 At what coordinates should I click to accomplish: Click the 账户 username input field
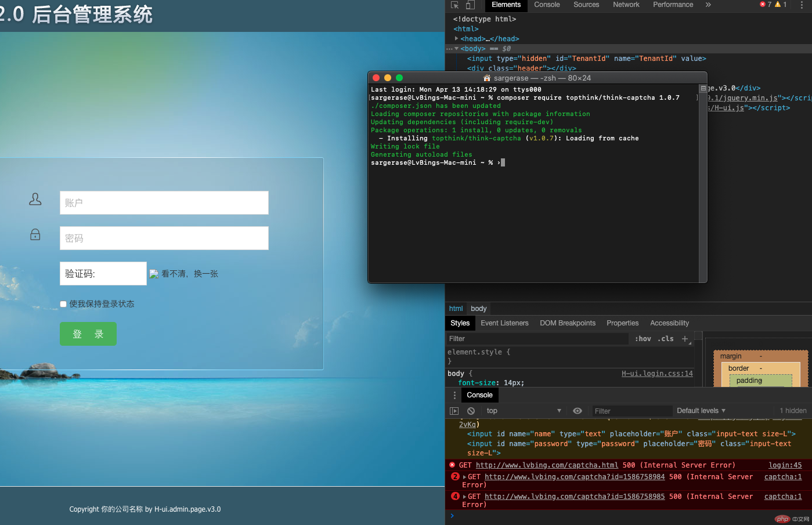point(164,203)
